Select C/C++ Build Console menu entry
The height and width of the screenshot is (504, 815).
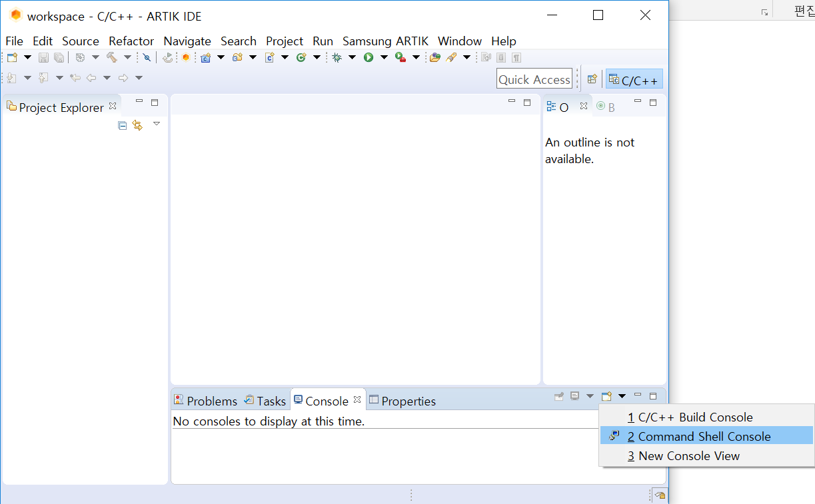tap(707, 417)
